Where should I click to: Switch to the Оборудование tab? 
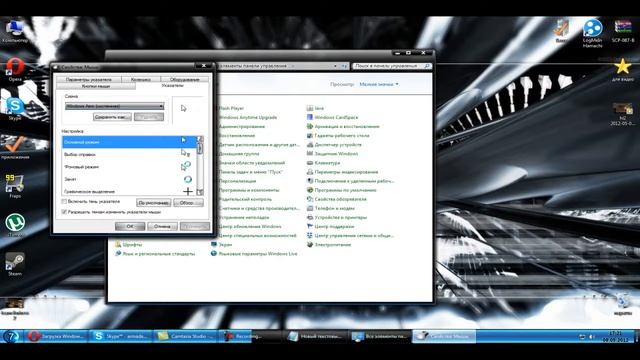[184, 79]
